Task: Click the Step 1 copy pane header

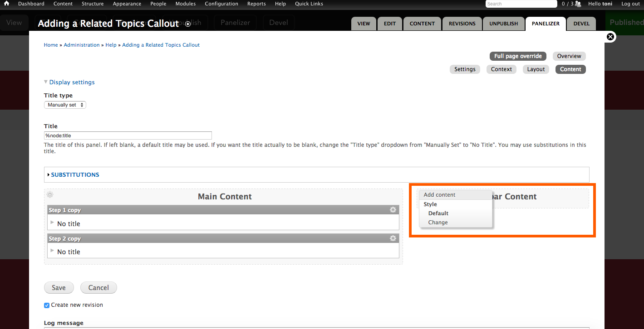Action: pos(223,210)
